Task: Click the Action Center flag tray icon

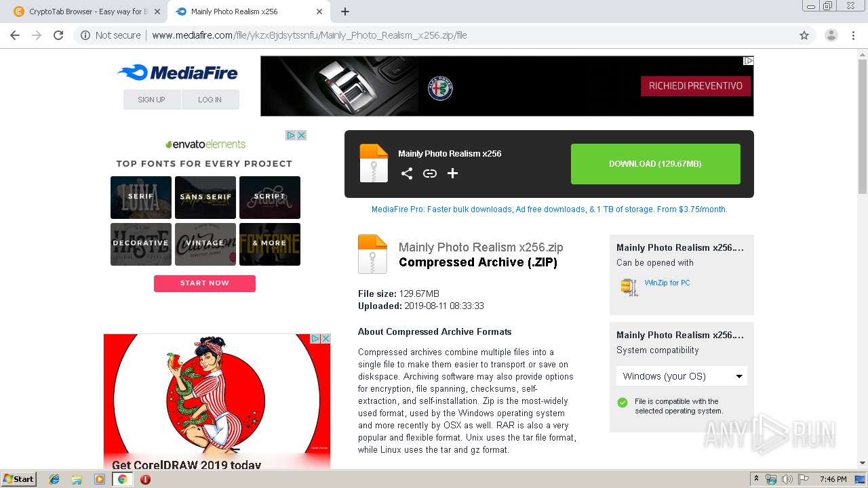Action: pos(804,479)
